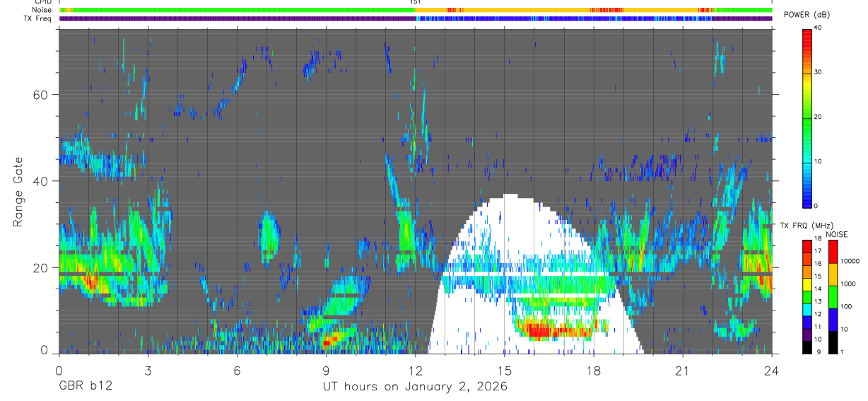Click the 14 label on TX FRQ scale

pos(818,289)
